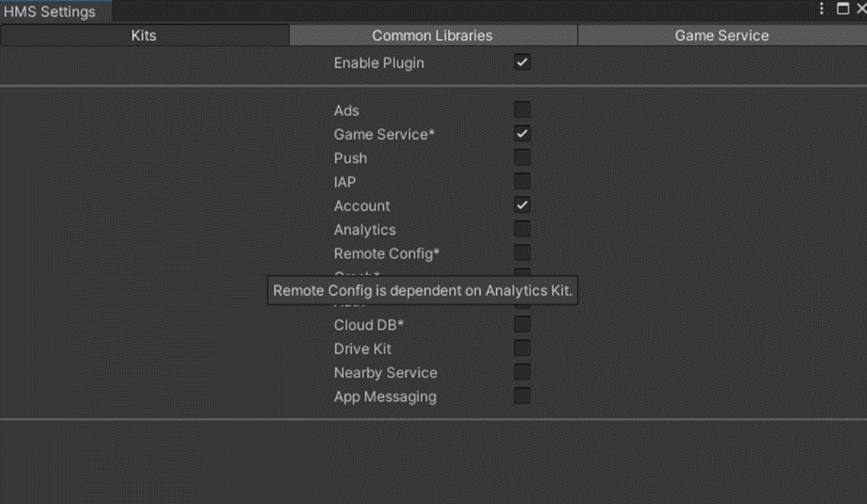This screenshot has height=504, width=867.
Task: Check the Remote Config* checkbox
Action: coord(522,252)
